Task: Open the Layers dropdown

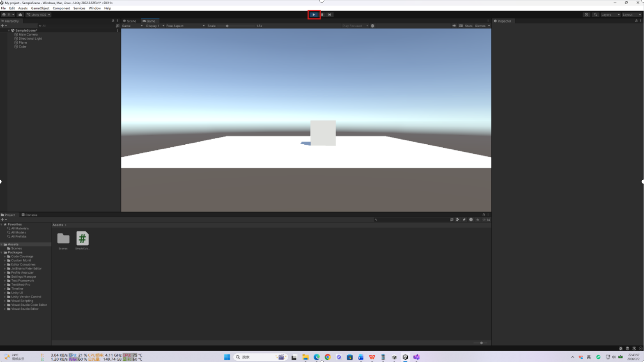Action: [x=610, y=15]
